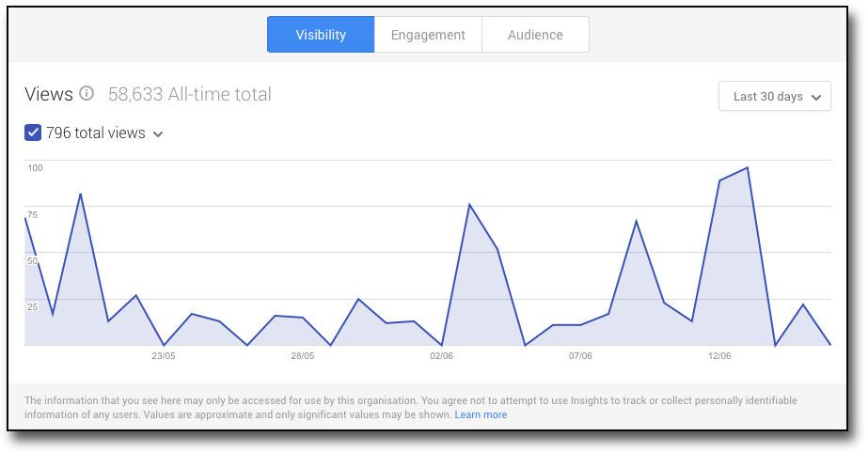Screen dimensions: 868x452
Task: Click the 28/05 date label on axis
Action: click(303, 356)
